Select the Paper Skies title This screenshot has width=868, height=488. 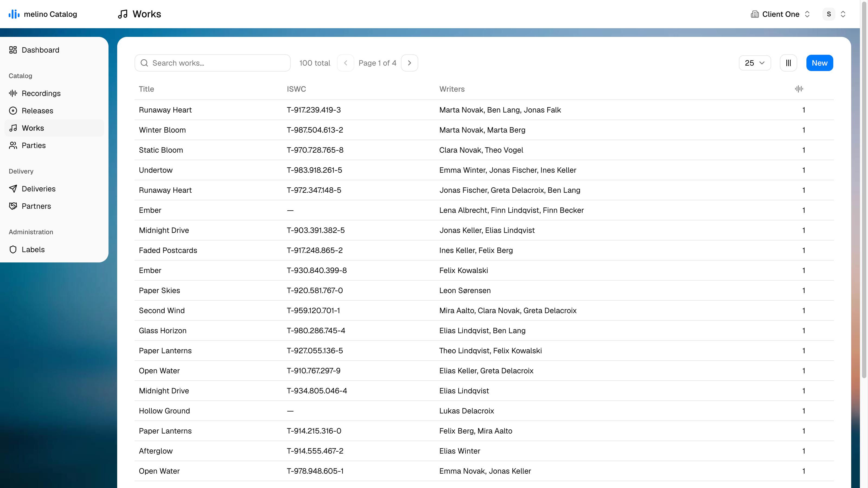click(x=159, y=291)
